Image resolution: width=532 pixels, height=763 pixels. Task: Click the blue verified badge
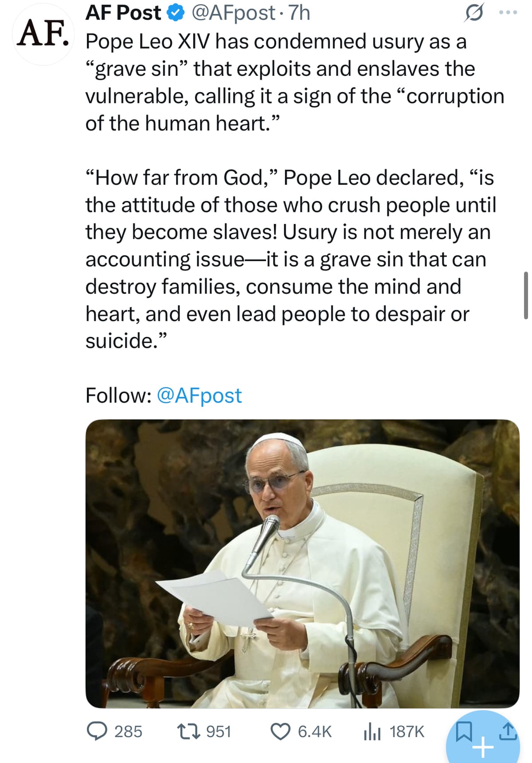coord(175,14)
